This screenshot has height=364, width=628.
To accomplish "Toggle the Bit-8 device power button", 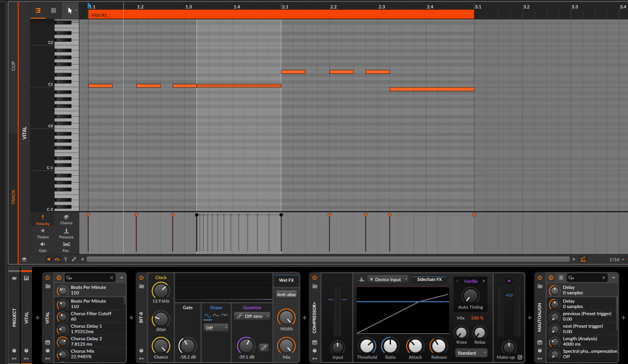I will [141, 277].
